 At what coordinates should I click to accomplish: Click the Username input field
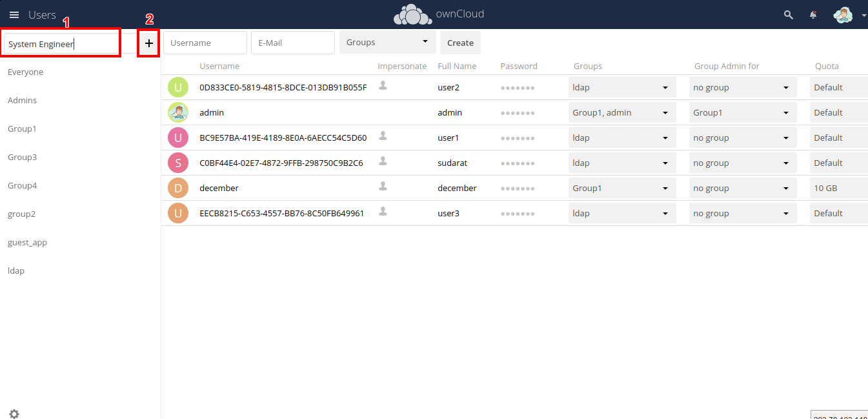tap(205, 43)
